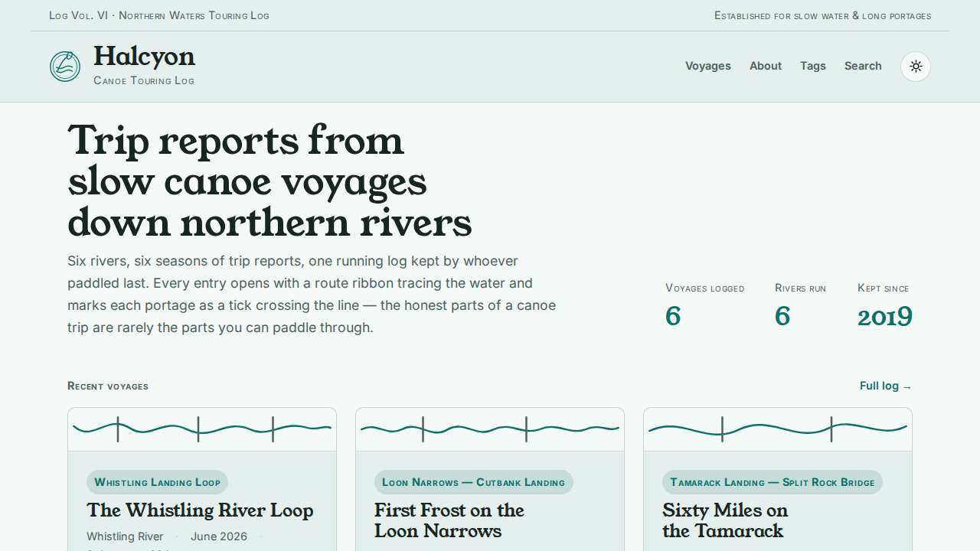Open The Whistling River Loop article
Viewport: 980px width, 551px height.
pos(200,510)
